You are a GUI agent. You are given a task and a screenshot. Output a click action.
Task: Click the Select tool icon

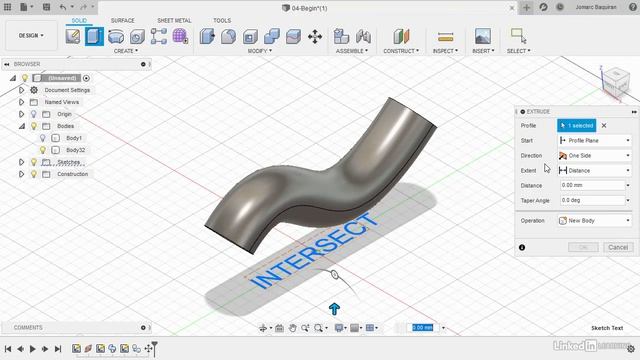click(x=518, y=36)
